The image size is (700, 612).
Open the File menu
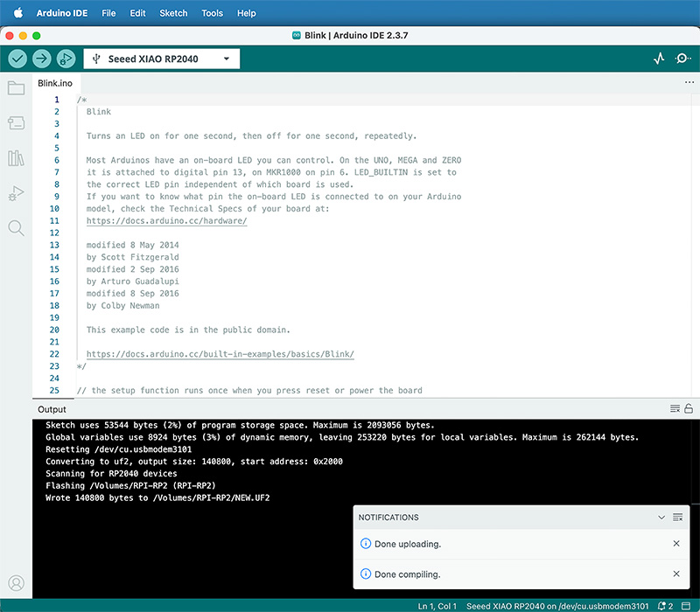[108, 13]
